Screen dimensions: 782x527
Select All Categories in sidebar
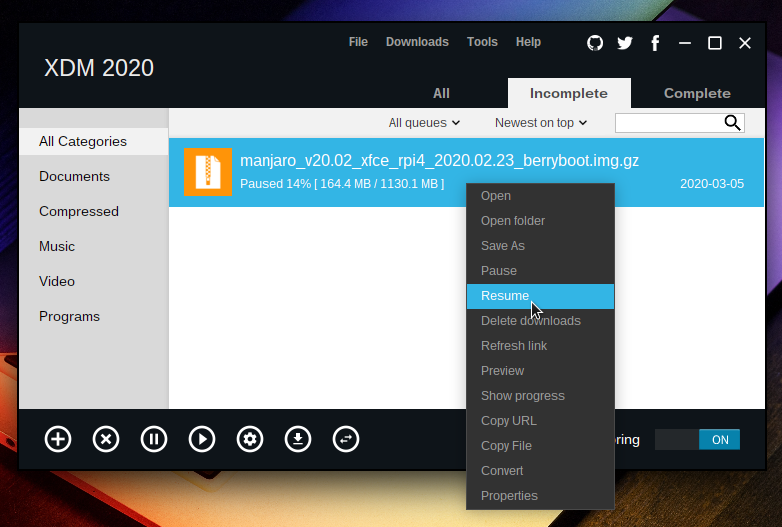[x=94, y=142]
